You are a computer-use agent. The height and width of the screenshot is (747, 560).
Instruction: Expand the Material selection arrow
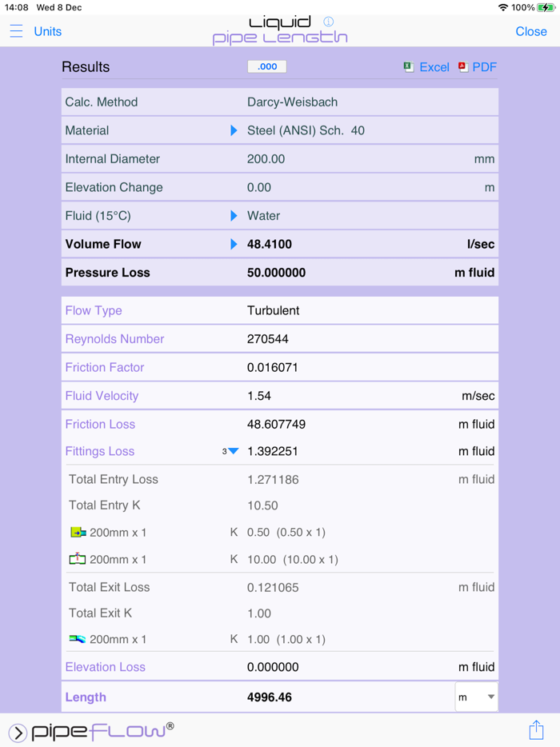pos(234,130)
